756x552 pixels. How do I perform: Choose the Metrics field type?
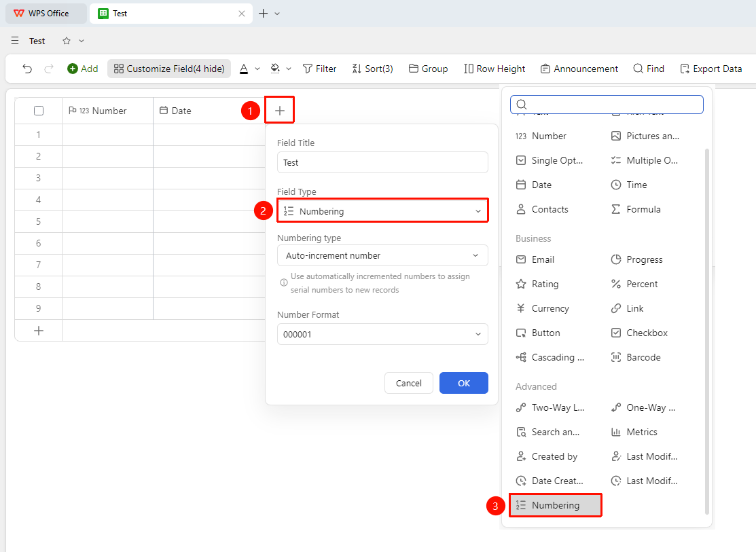point(634,432)
